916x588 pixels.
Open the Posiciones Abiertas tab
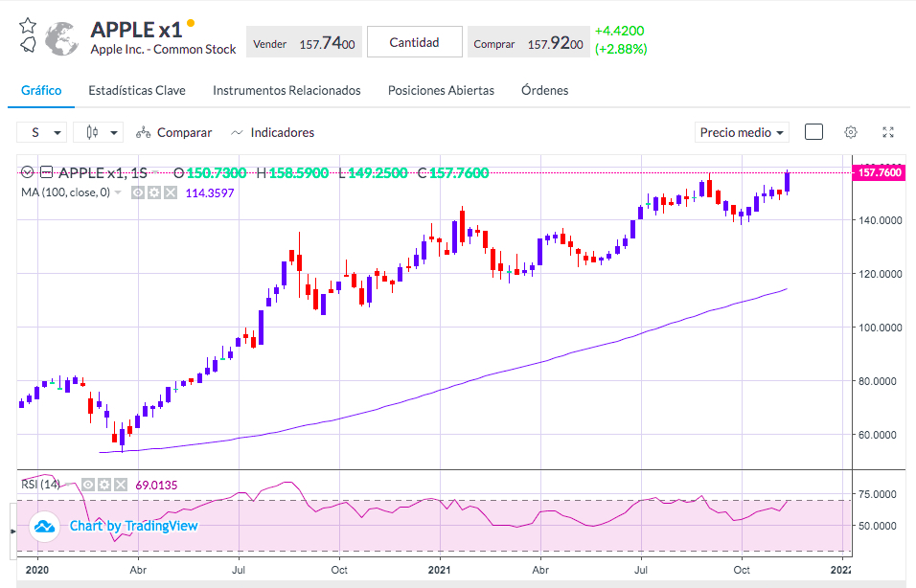pyautogui.click(x=441, y=91)
